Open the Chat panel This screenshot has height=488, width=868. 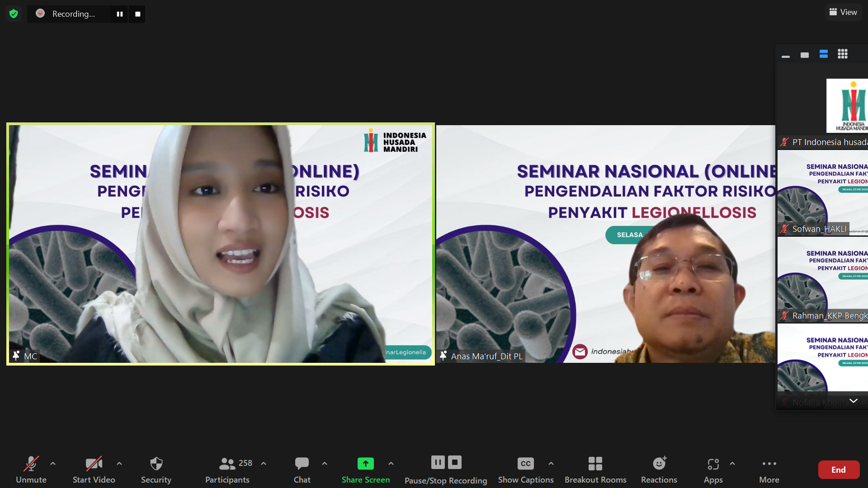click(x=302, y=470)
